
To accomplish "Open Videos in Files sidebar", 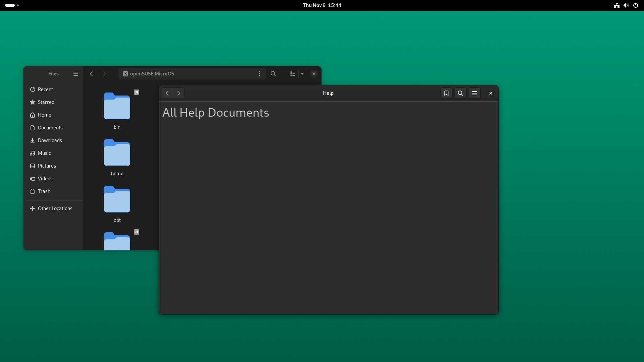I will (53, 179).
